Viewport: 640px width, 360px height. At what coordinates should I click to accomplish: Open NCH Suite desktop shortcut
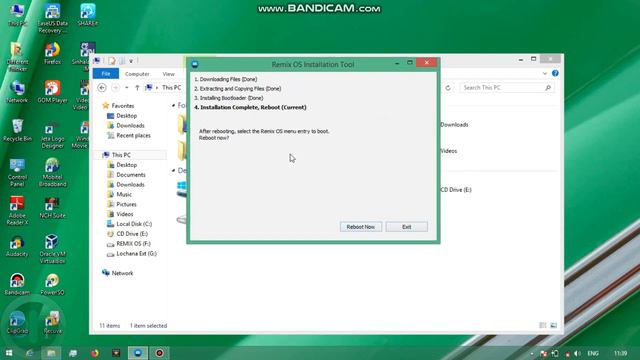coord(52,208)
